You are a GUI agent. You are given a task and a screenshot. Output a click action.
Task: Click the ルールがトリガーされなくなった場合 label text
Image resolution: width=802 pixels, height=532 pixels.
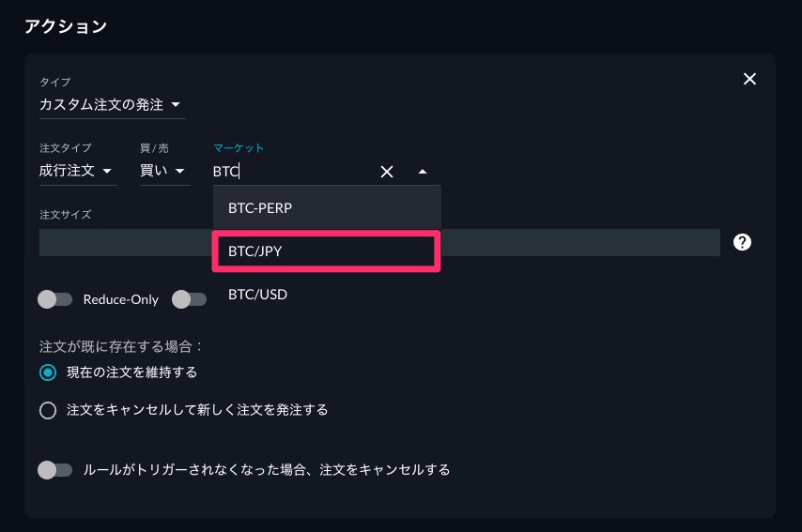click(267, 470)
